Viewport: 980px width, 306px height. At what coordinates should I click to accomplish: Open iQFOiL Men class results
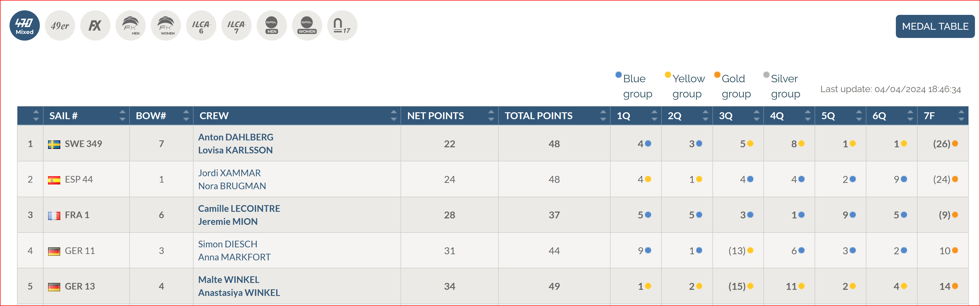click(x=272, y=25)
